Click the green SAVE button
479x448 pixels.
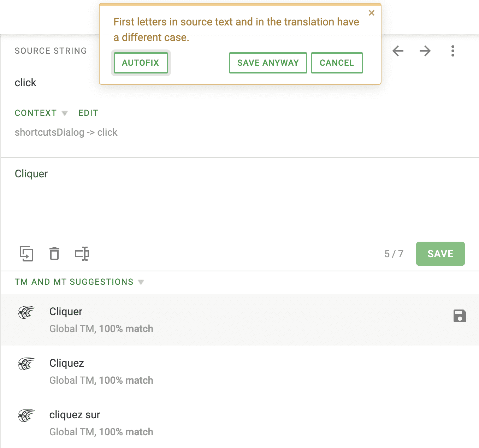[x=440, y=254]
